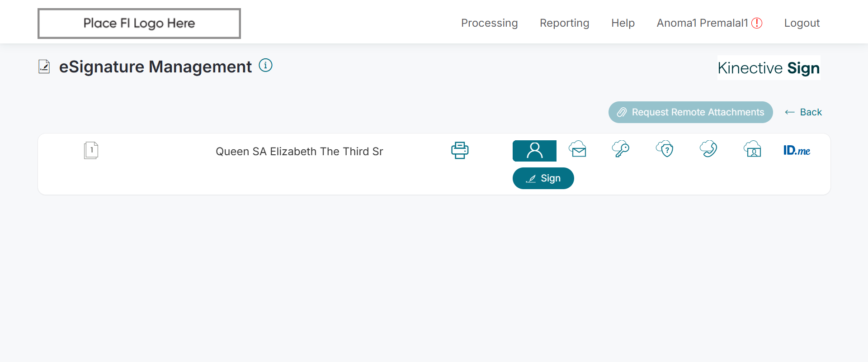This screenshot has height=362, width=868.
Task: Open the Processing menu
Action: point(489,23)
